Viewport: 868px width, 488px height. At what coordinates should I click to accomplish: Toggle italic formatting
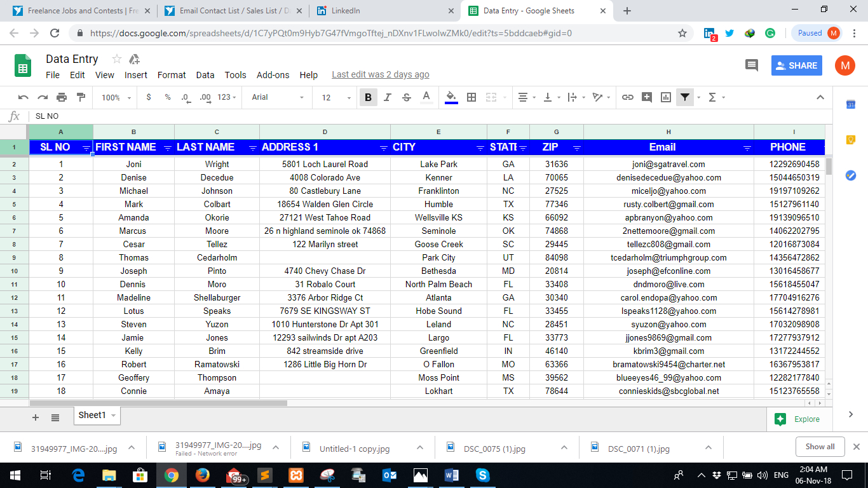click(387, 97)
